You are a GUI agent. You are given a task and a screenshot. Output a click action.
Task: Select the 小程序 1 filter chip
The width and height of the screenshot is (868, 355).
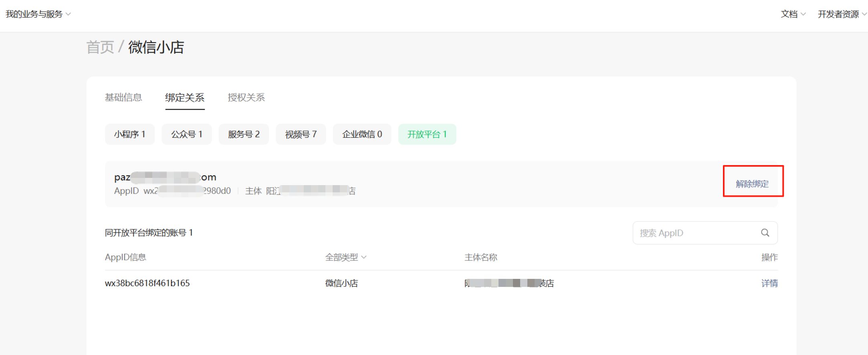coord(129,134)
